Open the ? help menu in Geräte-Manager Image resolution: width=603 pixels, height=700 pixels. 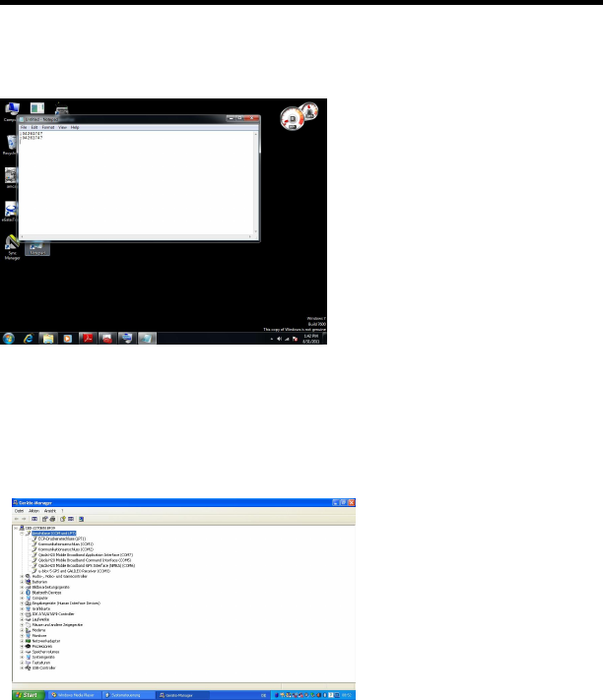pyautogui.click(x=62, y=511)
